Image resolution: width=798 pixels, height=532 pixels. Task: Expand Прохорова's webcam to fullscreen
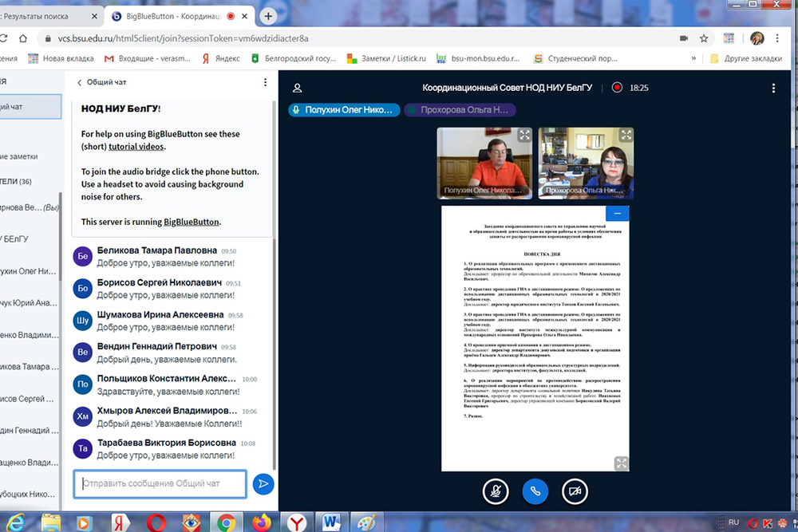pos(626,136)
